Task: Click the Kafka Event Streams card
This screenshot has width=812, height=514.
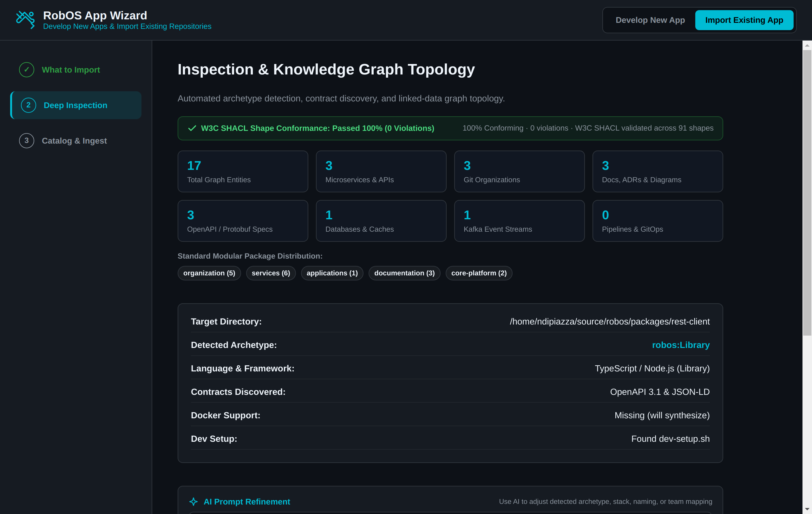Action: (x=519, y=221)
